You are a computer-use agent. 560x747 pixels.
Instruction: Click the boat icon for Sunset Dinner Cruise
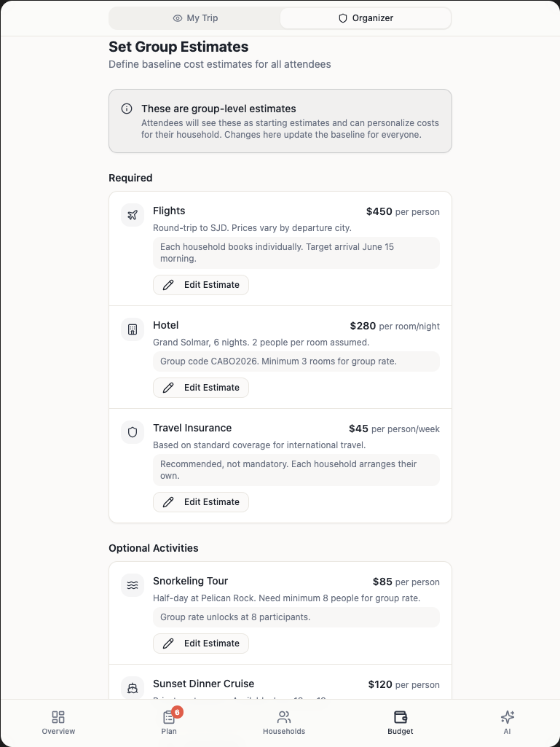point(133,687)
